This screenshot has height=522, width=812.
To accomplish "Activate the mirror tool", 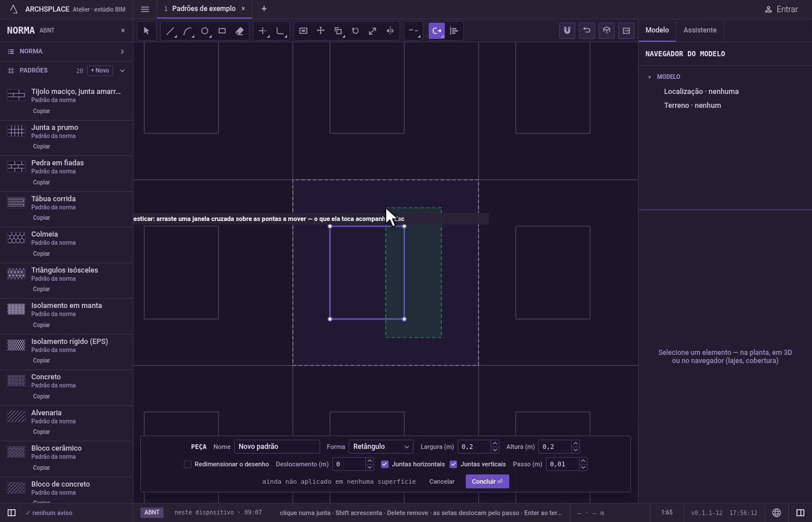I will tap(390, 31).
